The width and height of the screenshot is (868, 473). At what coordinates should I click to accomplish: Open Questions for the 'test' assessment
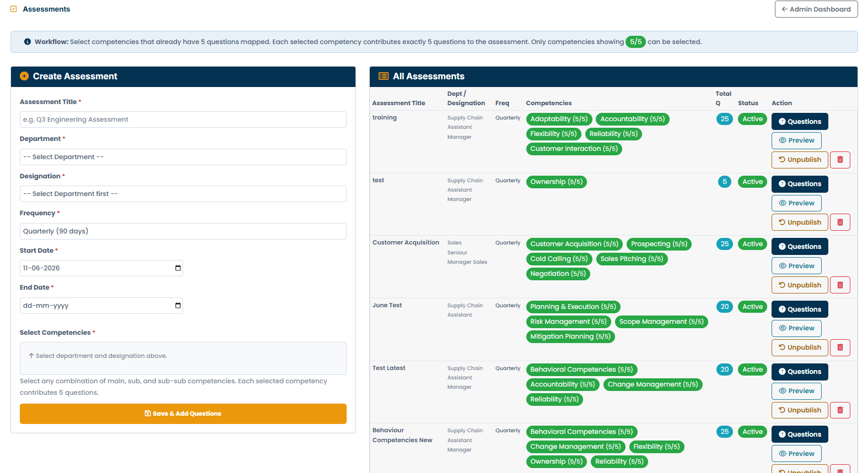pos(800,184)
